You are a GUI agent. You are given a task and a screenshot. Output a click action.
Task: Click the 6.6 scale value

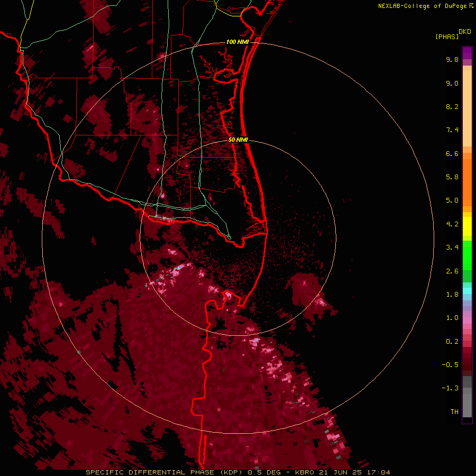(452, 153)
